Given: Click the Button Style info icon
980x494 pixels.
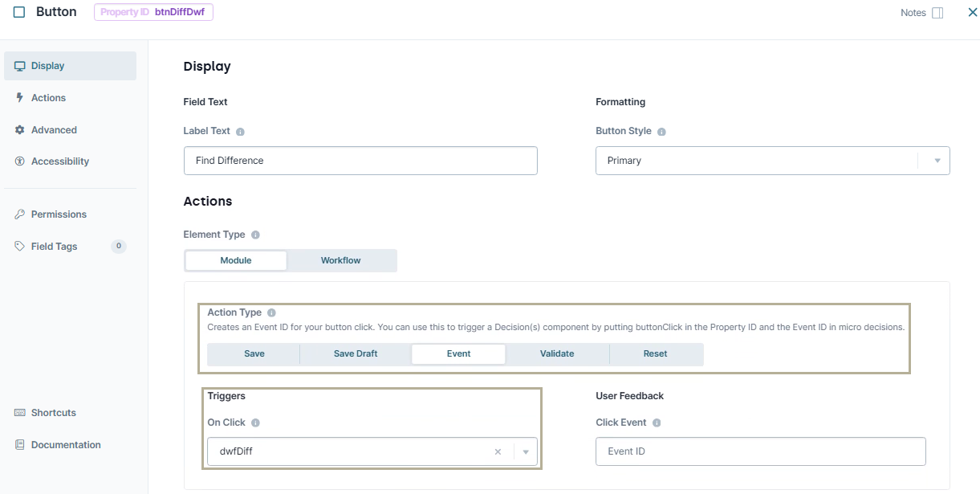Looking at the screenshot, I should (661, 132).
